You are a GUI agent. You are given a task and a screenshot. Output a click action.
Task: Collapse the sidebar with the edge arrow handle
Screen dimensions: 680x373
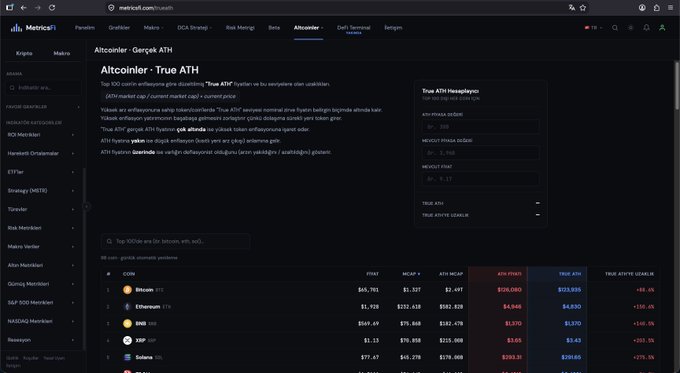(86, 206)
